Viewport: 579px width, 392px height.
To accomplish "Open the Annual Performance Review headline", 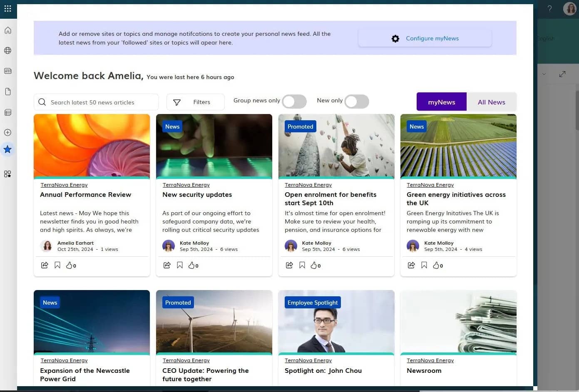I will [85, 194].
